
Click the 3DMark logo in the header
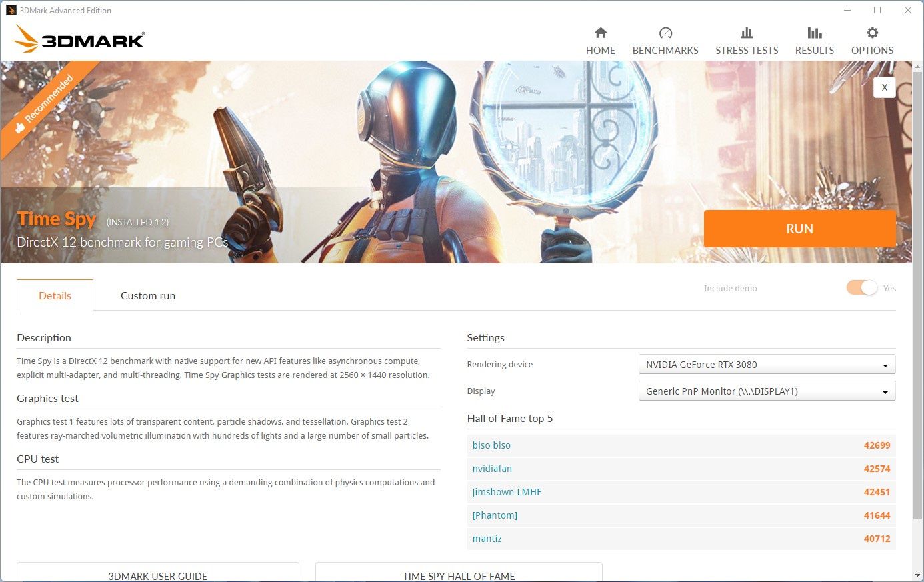tap(79, 39)
